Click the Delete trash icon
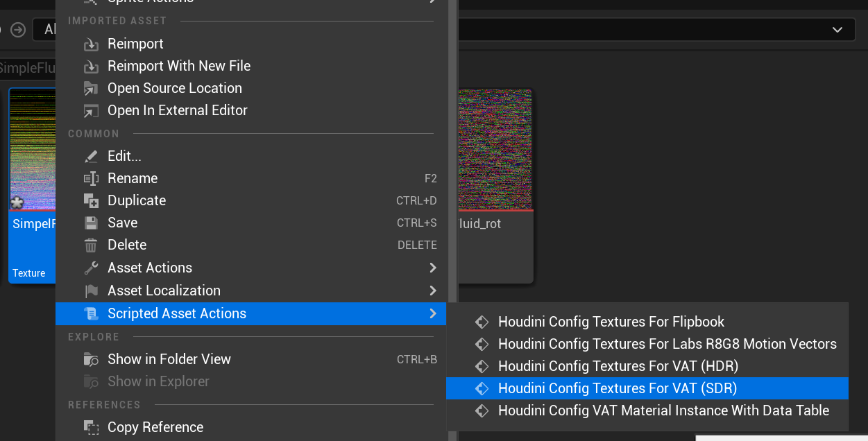This screenshot has width=868, height=441. tap(91, 245)
